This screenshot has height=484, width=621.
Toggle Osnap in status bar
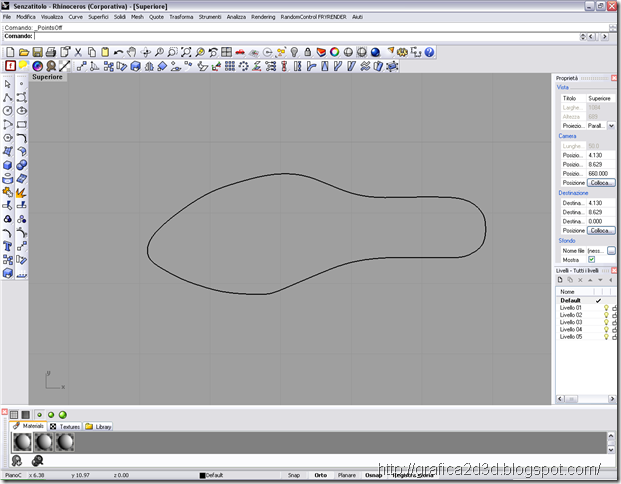tap(373, 475)
